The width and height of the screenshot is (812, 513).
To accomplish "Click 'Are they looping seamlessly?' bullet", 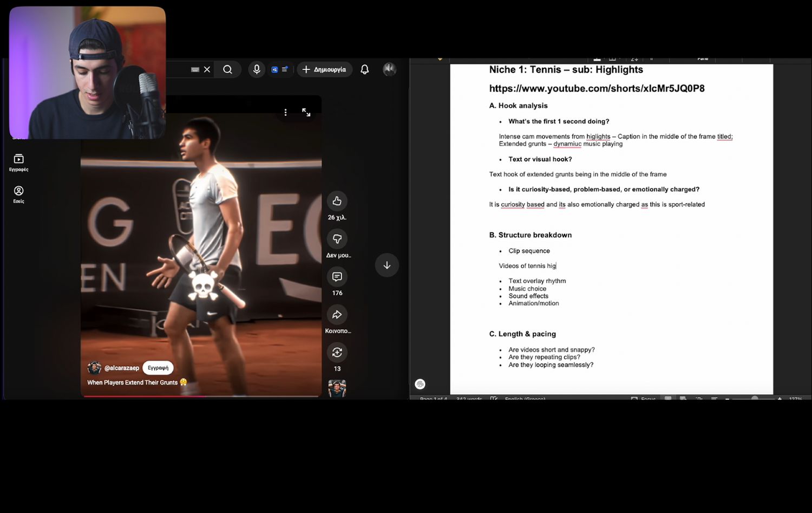I will (551, 365).
